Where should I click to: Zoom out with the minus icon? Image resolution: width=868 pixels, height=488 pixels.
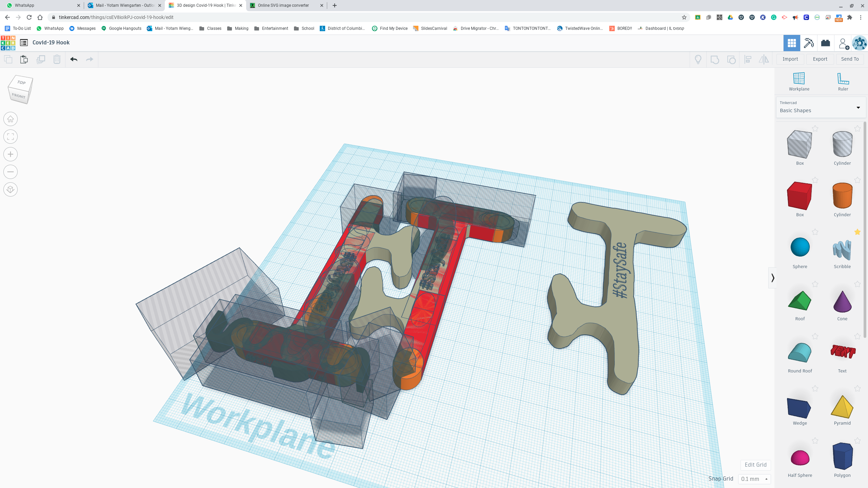(11, 172)
